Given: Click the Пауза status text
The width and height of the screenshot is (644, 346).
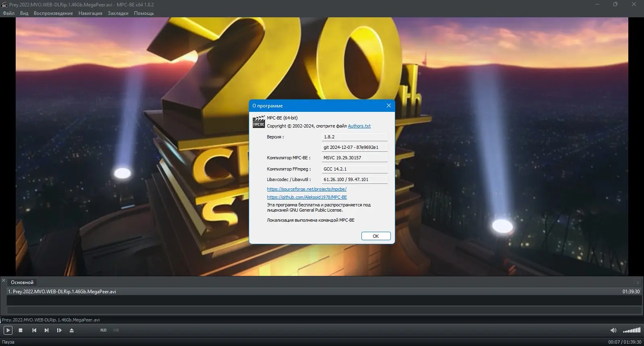Looking at the screenshot, I should (8, 342).
